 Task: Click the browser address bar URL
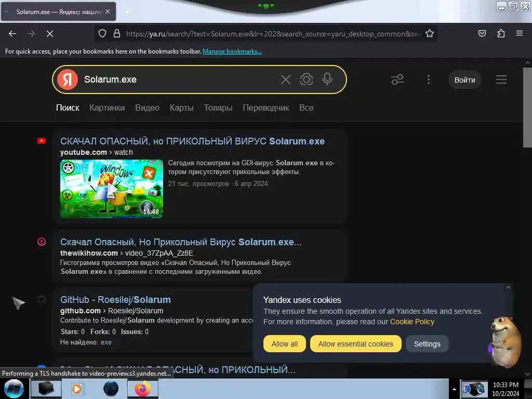273,34
